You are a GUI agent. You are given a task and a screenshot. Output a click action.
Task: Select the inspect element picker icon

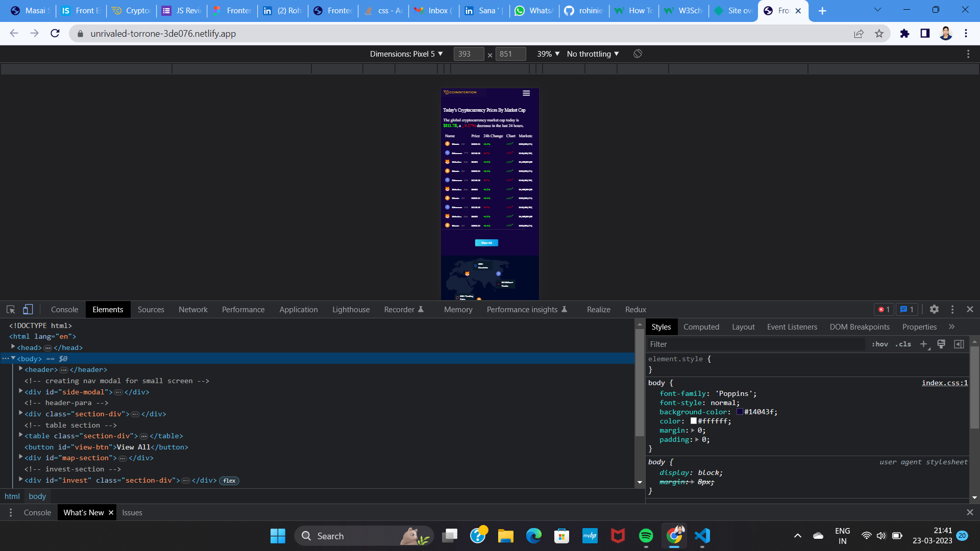click(11, 309)
